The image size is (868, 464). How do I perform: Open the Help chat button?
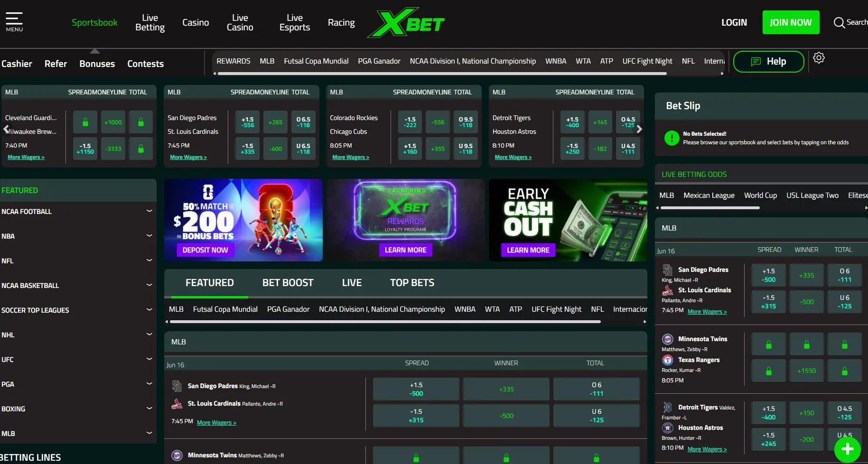tap(768, 62)
